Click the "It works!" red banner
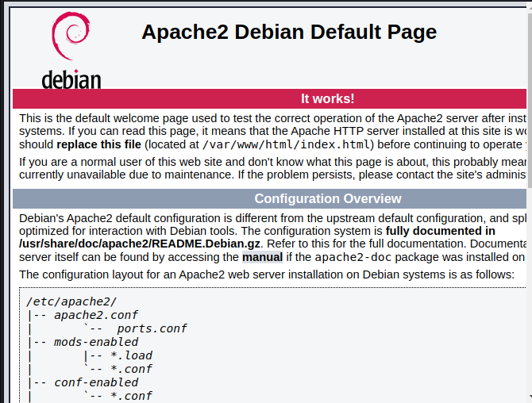This screenshot has width=532, height=403. point(269,98)
